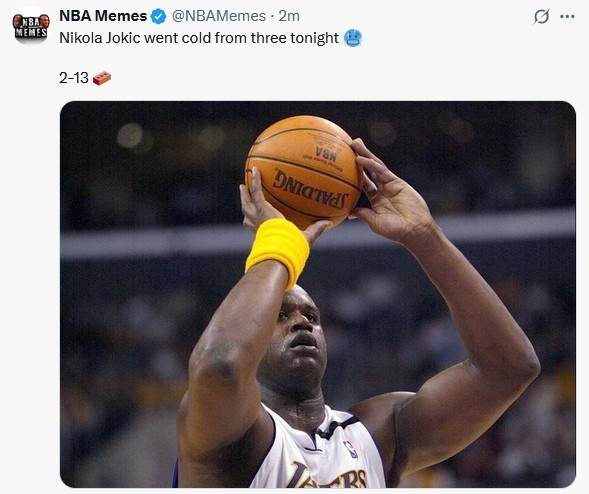
Task: Click the upside-down NBA text on the ball
Action: pyautogui.click(x=326, y=153)
